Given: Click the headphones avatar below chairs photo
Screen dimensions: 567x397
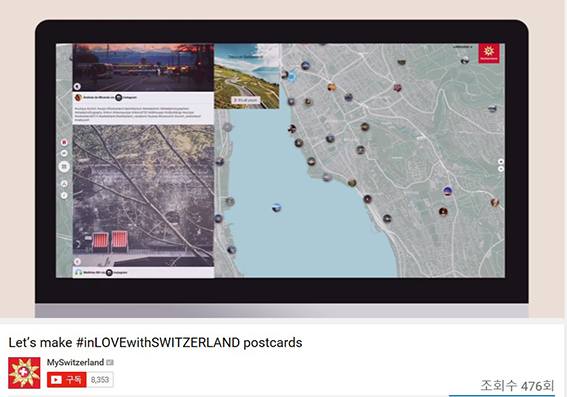Looking at the screenshot, I should 78,272.
